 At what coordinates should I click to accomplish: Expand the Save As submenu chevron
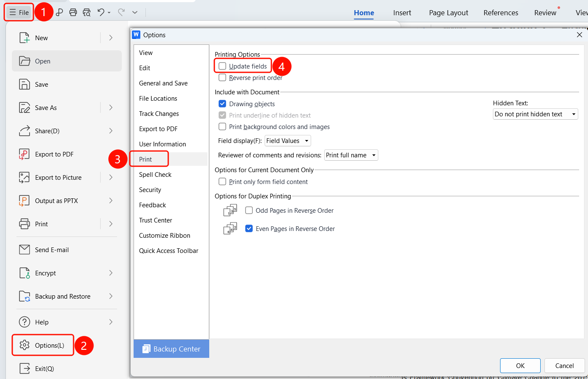(x=111, y=107)
